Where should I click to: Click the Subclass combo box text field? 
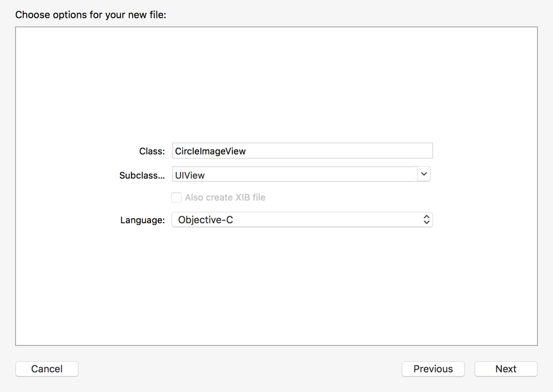pyautogui.click(x=294, y=175)
